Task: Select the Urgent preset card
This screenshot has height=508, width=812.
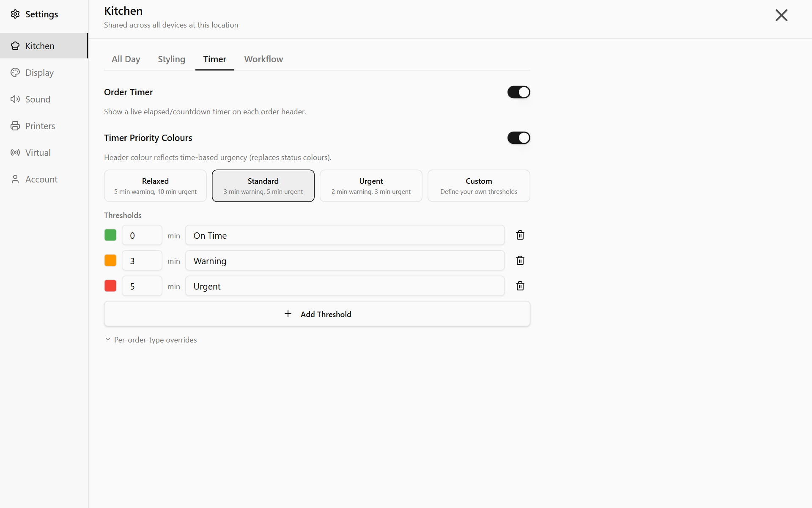Action: click(371, 186)
